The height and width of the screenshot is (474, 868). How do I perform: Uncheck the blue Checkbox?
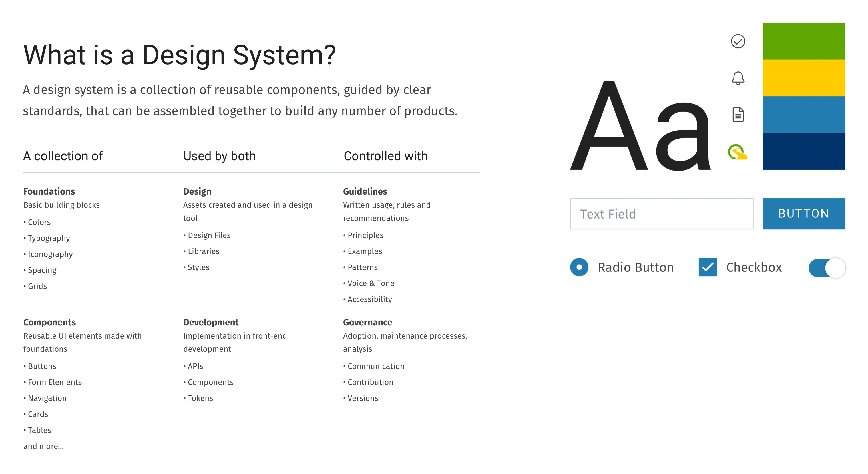click(708, 267)
